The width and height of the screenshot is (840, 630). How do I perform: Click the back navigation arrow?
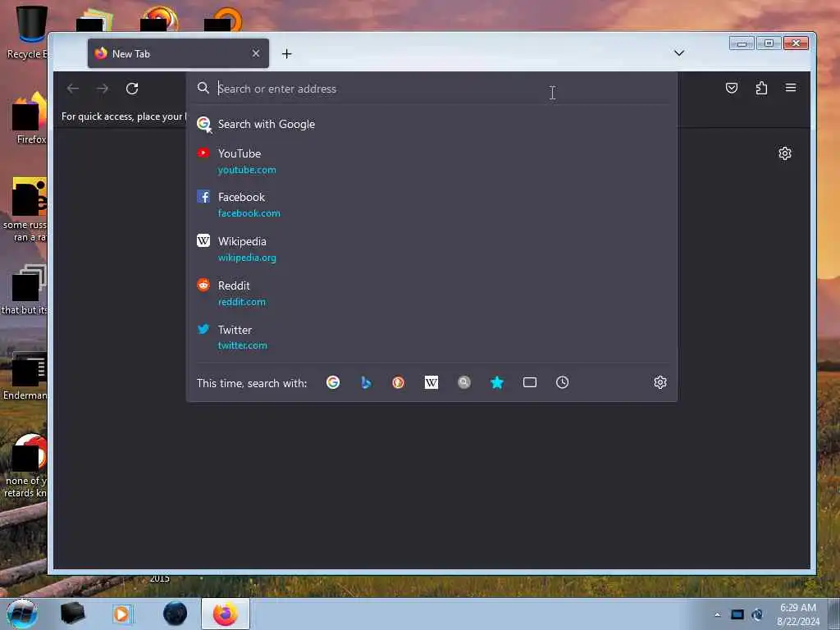click(x=73, y=89)
